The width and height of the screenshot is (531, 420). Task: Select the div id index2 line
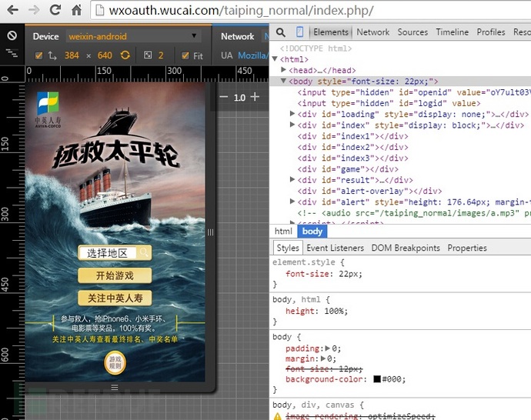(x=353, y=147)
